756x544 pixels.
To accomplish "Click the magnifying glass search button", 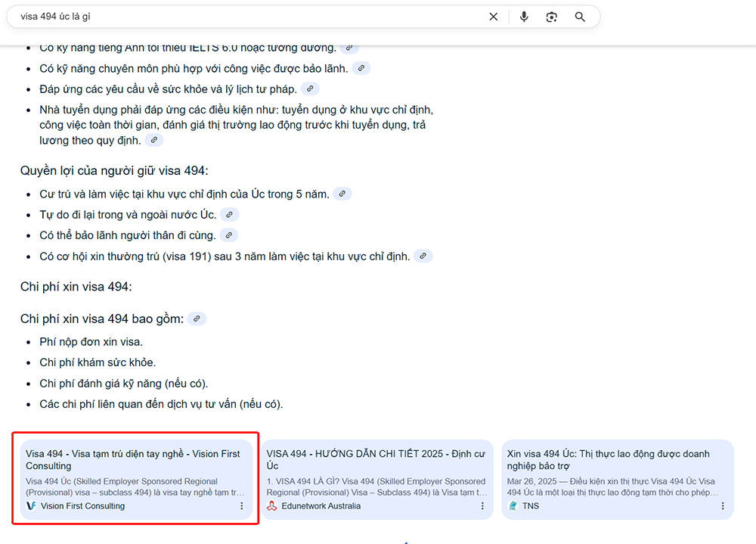I will point(580,17).
